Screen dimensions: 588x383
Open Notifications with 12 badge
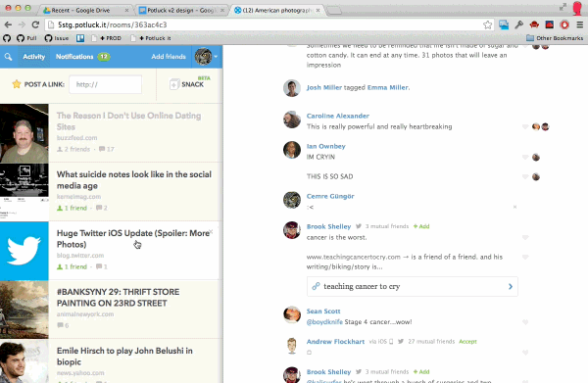coord(82,57)
